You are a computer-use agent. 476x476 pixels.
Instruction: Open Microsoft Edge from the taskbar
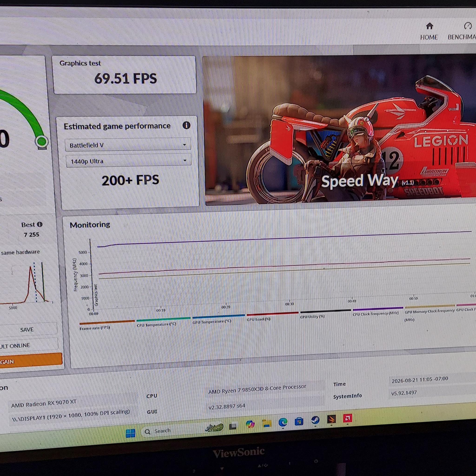click(283, 422)
